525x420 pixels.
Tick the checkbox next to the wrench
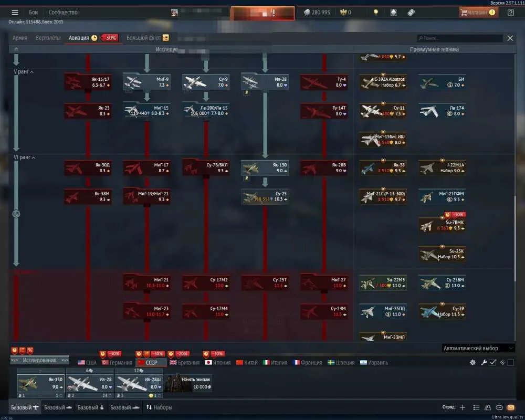point(492,362)
